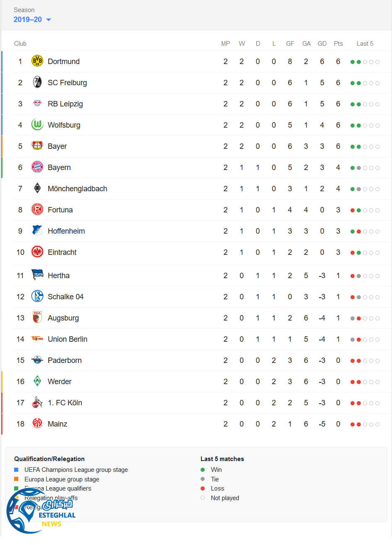This screenshot has height=545, width=392.
Task: Click the blue Champions League legend square
Action: (16, 470)
